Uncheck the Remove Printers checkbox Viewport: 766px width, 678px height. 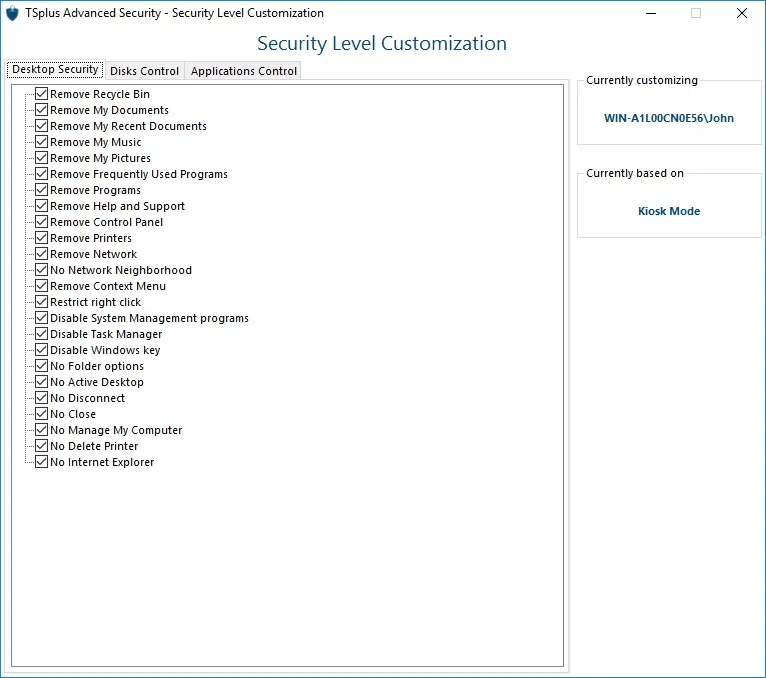coord(42,237)
